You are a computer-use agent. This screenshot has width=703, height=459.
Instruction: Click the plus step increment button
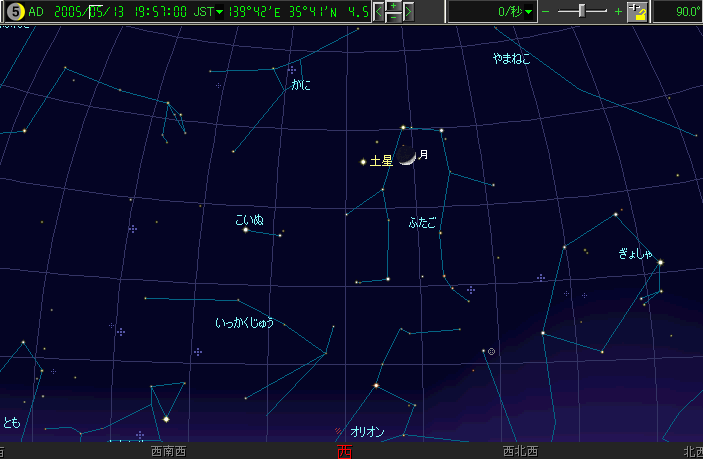tap(394, 6)
